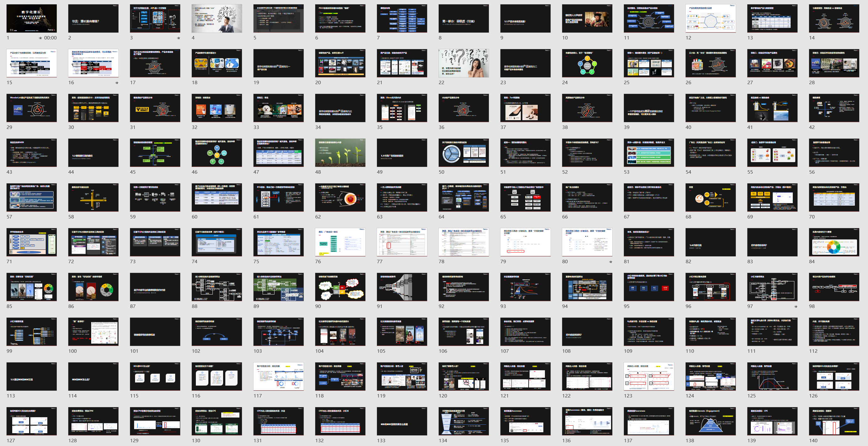Viewport: 868px width, 446px height.
Task: Click the star icon under slide 97
Action: pyautogui.click(x=796, y=307)
